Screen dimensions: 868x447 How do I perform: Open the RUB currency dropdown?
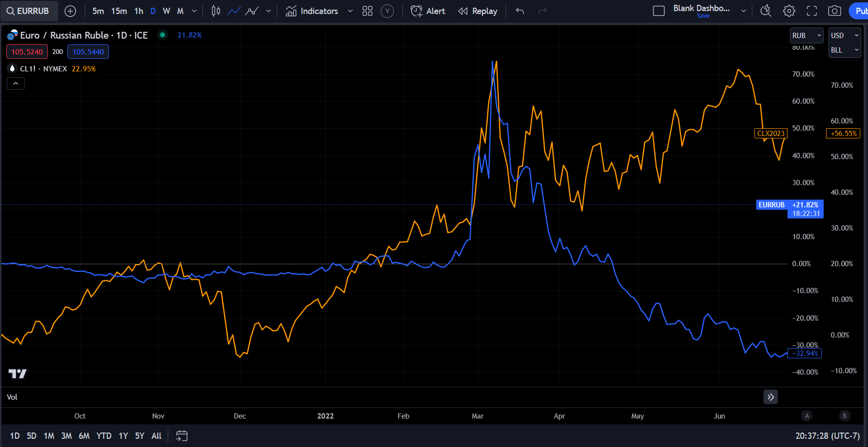coord(806,35)
